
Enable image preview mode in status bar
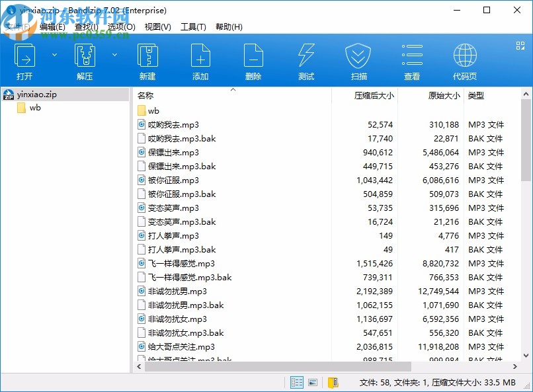pos(312,382)
